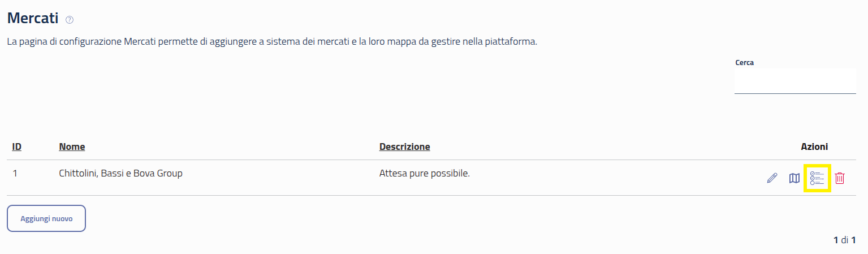Open the map for Chittolini market
868x254 pixels.
[794, 178]
